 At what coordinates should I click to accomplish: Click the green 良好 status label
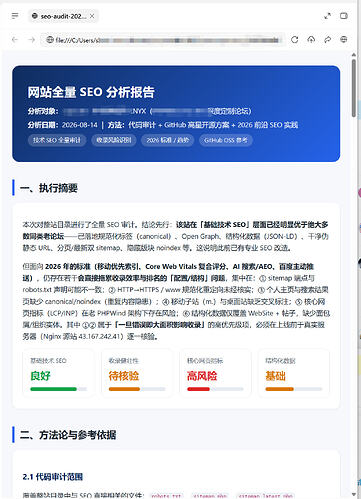click(40, 376)
